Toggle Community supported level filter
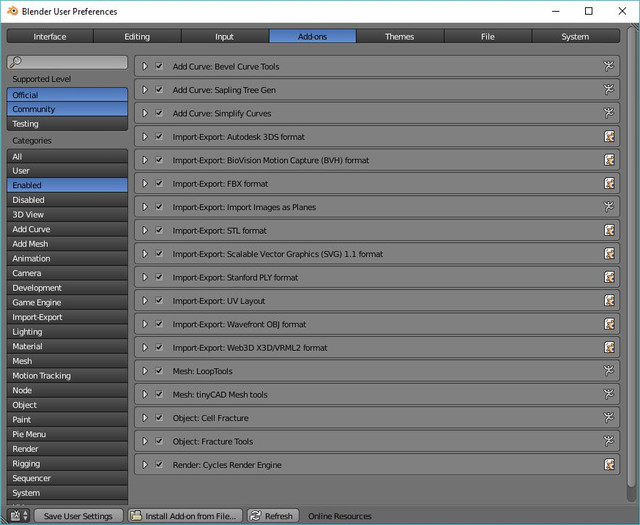 click(67, 109)
